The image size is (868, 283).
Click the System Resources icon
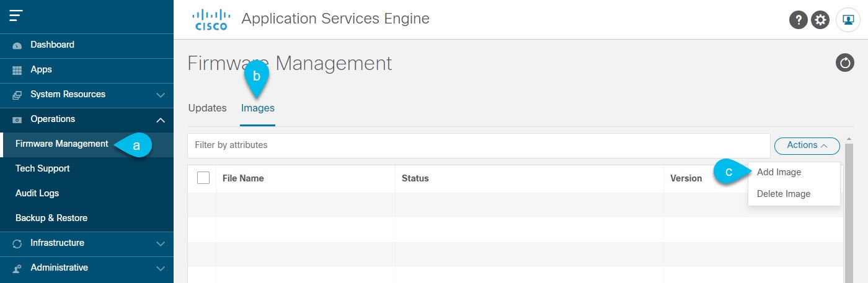[17, 95]
